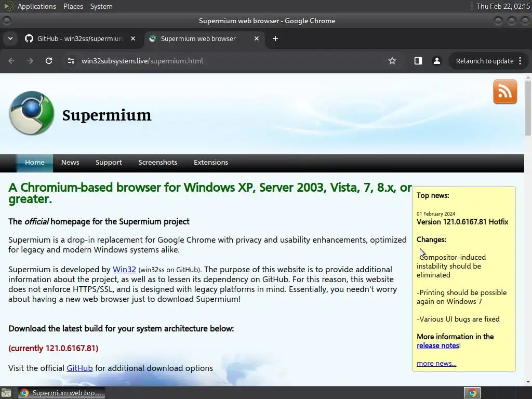
Task: Follow the official GitHub link
Action: (79, 368)
